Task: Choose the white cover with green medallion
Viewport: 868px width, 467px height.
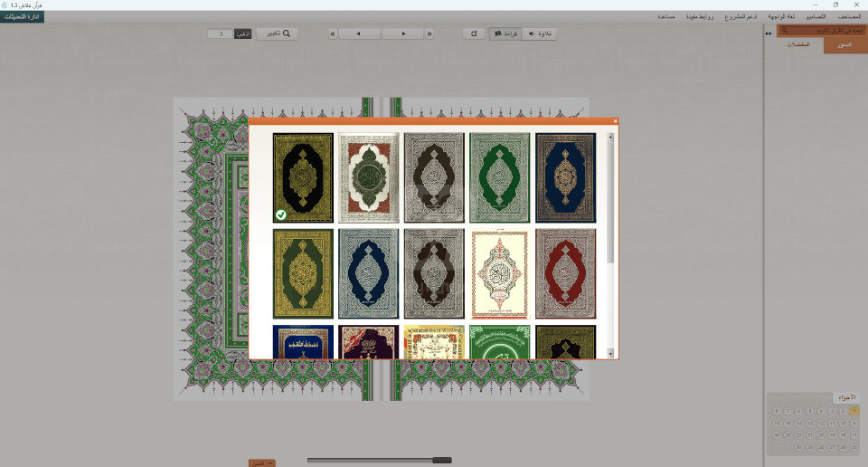Action: pyautogui.click(x=368, y=177)
